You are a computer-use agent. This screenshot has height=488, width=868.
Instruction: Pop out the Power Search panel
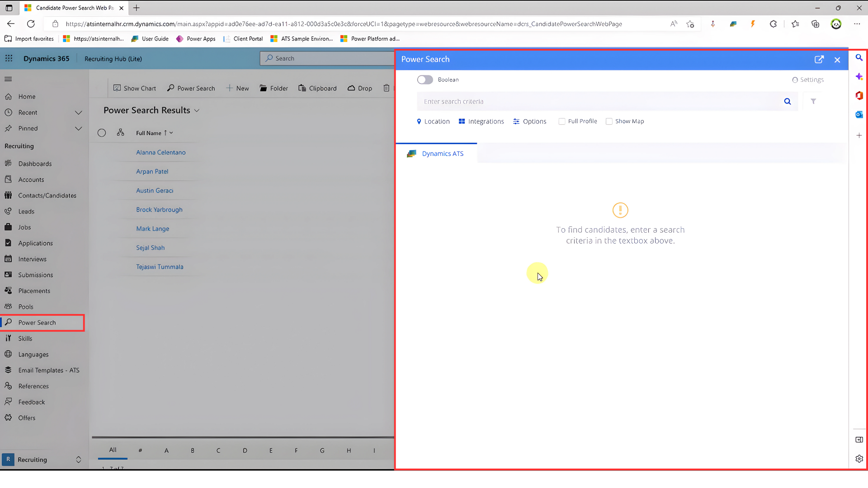point(819,60)
